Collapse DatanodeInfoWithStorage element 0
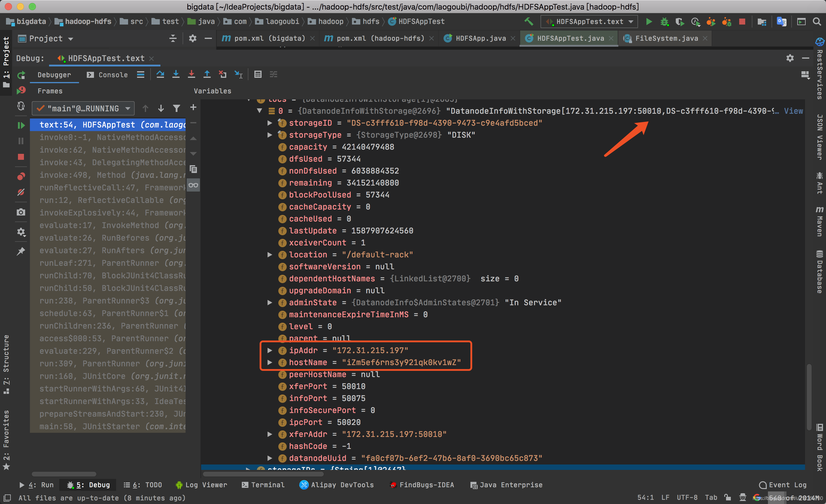Image resolution: width=826 pixels, height=504 pixels. click(259, 111)
